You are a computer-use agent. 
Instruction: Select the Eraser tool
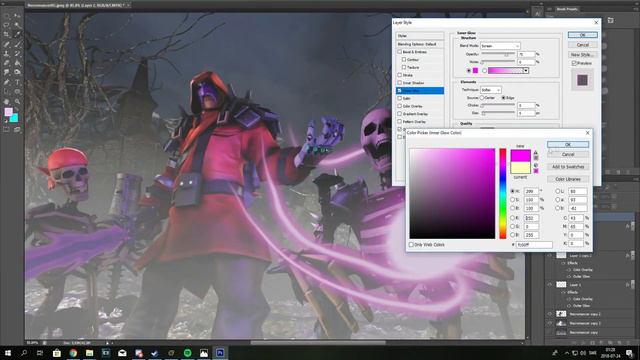point(7,63)
